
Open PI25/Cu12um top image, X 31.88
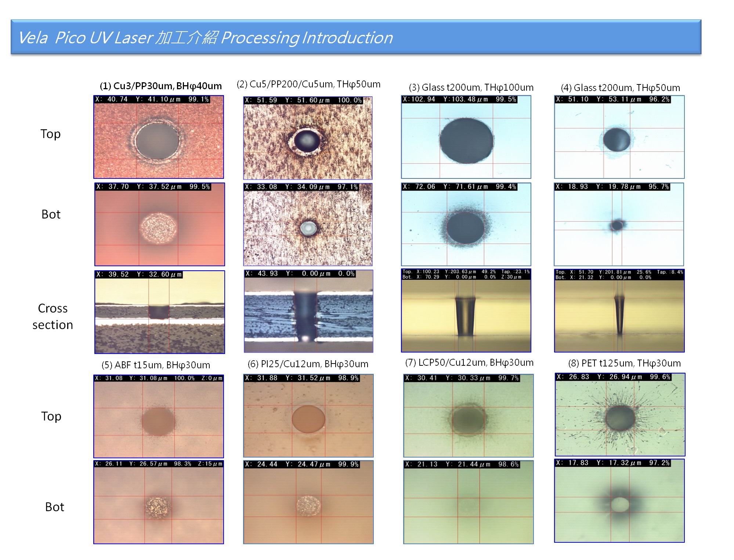[308, 416]
